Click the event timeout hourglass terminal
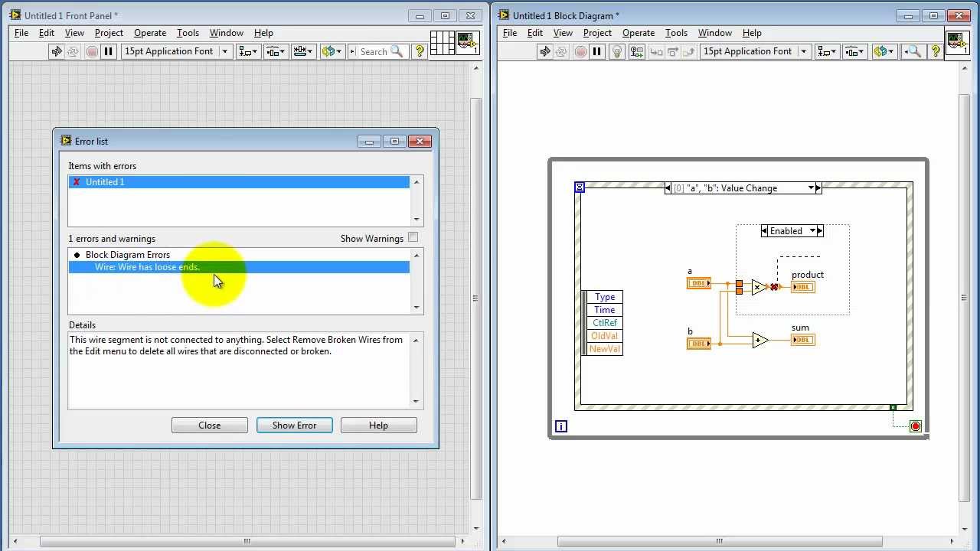 [x=580, y=187]
